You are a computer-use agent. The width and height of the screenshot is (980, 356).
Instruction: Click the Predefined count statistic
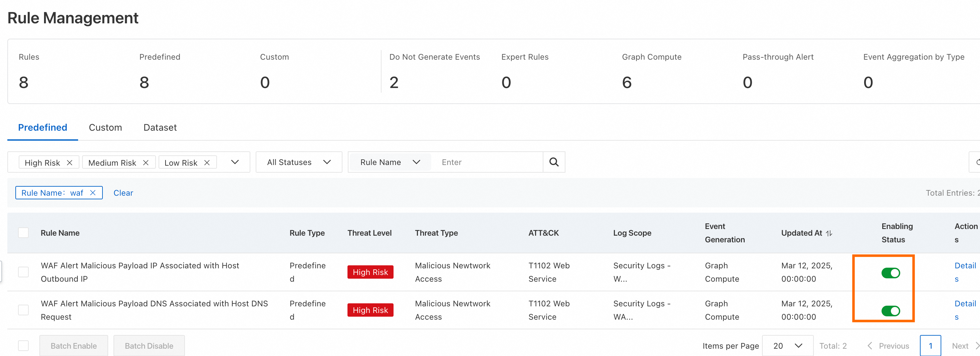point(144,82)
